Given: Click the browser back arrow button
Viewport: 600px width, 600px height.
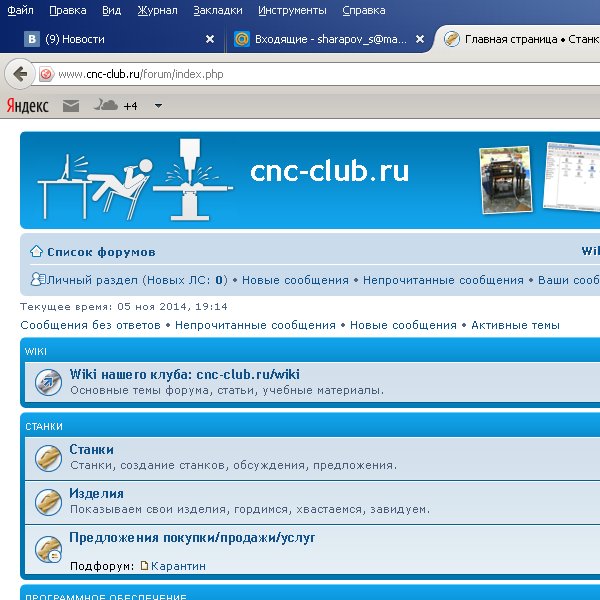Looking at the screenshot, I should click(20, 74).
